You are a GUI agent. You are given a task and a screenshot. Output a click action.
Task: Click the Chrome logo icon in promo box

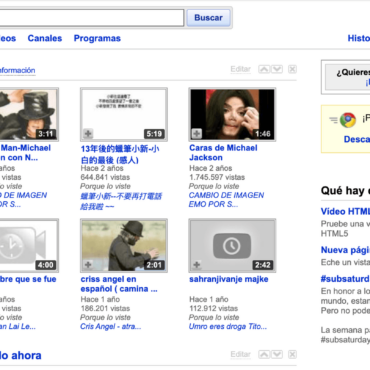tap(348, 120)
